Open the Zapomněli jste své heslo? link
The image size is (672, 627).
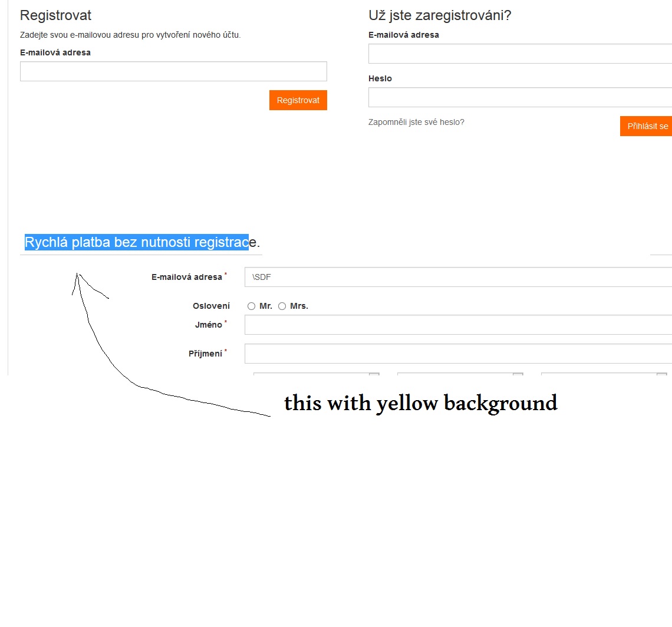416,122
